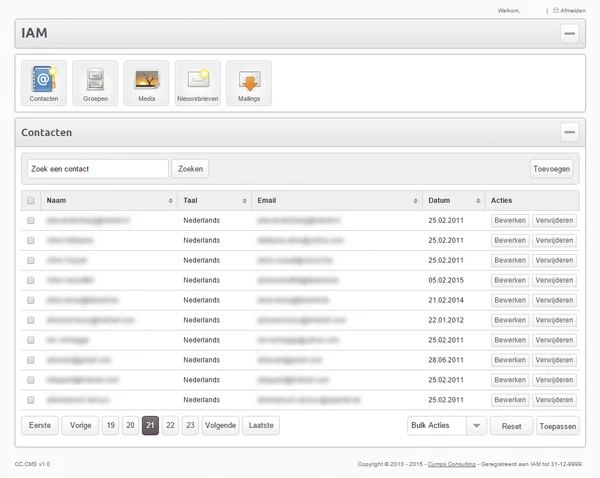Screen dimensions: 600x478
Task: Sort the table by Email column arrows
Action: 416,201
